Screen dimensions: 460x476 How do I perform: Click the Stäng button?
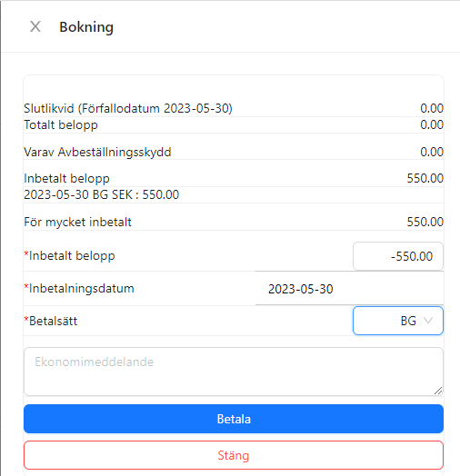[x=234, y=455]
